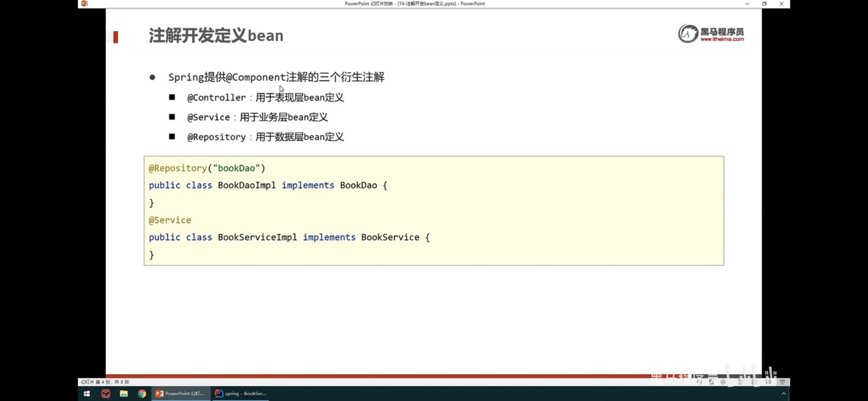Close the PowerPoint window
Screen dimensions: 868x401
[782, 4]
